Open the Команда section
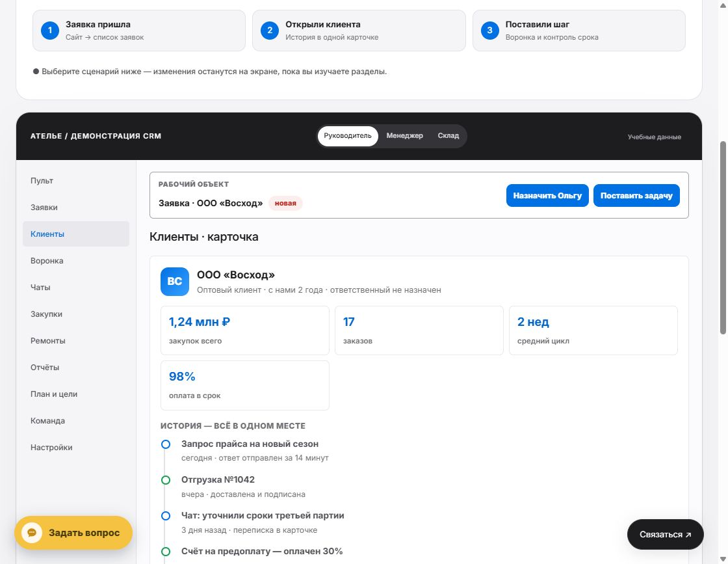The width and height of the screenshot is (728, 564). [76, 421]
